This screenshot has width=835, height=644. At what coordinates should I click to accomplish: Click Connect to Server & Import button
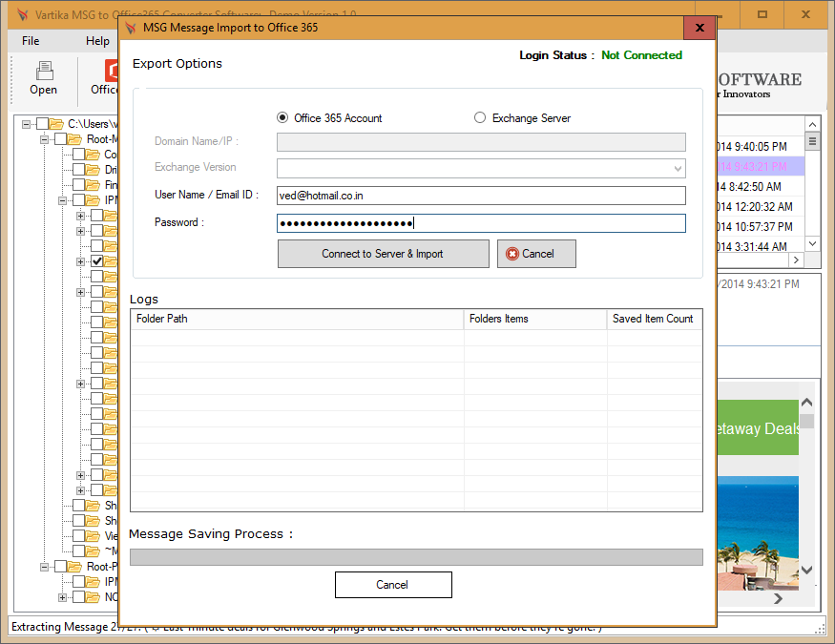coord(383,254)
